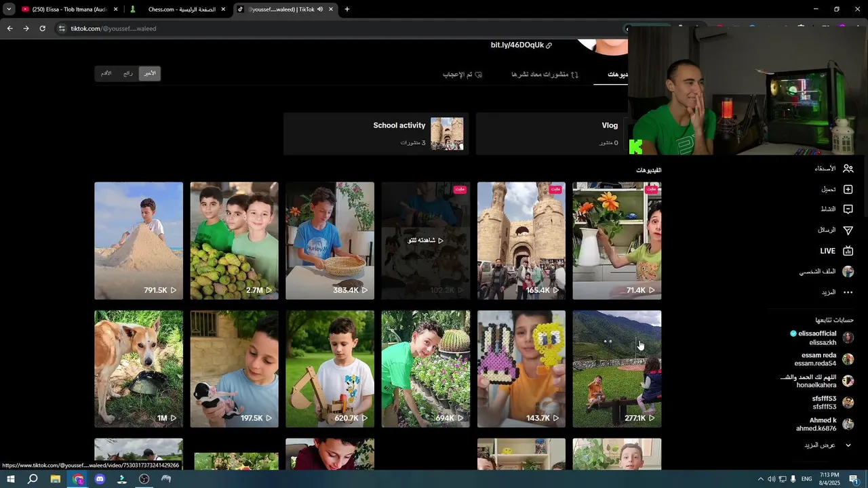Open the dimmed 'شاهدته للتو' just-watched video

coord(425,241)
